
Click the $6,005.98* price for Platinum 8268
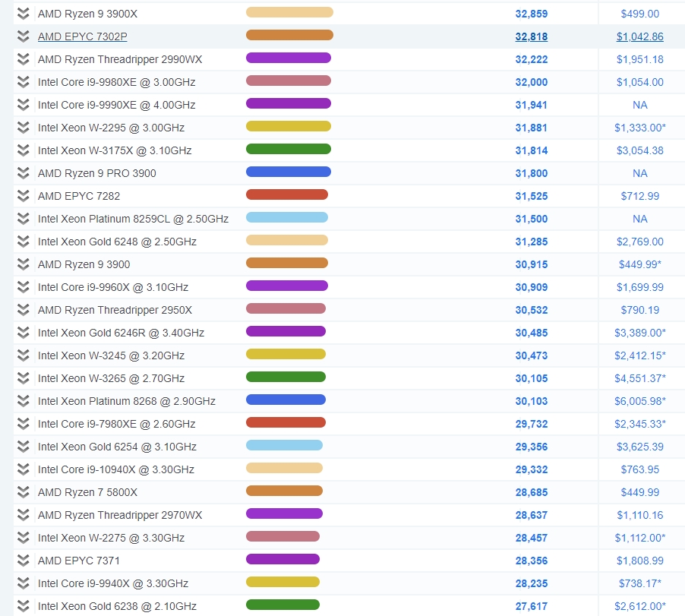pyautogui.click(x=640, y=401)
